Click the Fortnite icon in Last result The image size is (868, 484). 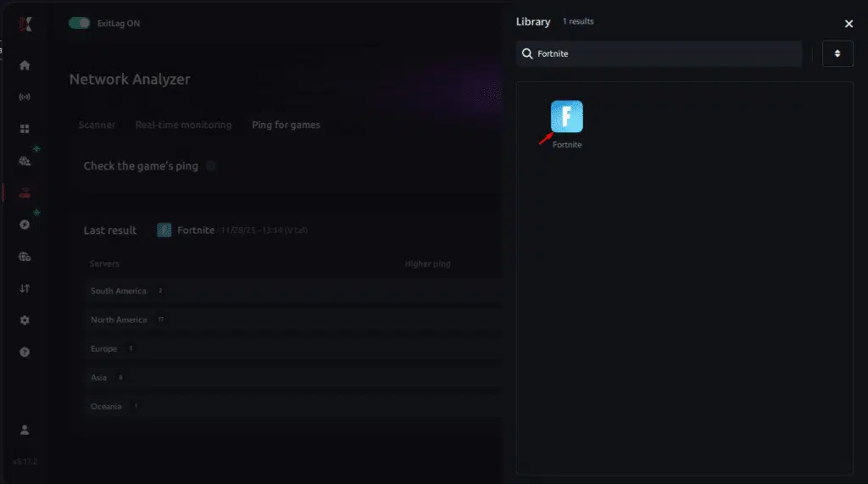coord(164,230)
